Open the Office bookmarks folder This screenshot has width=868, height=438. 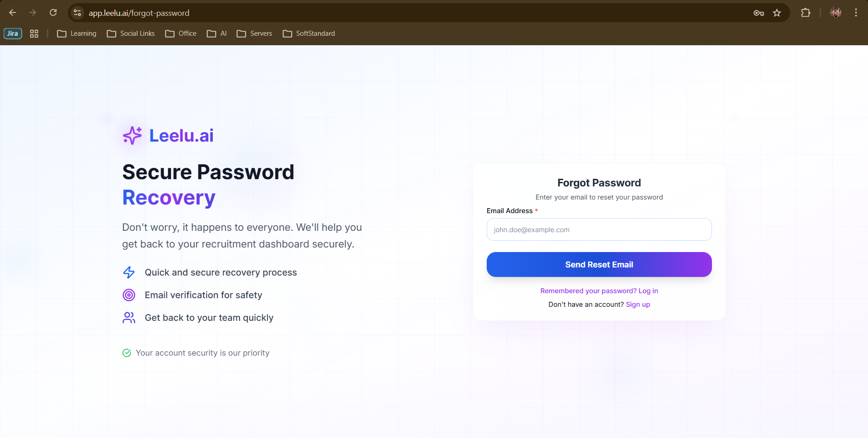pyautogui.click(x=181, y=33)
